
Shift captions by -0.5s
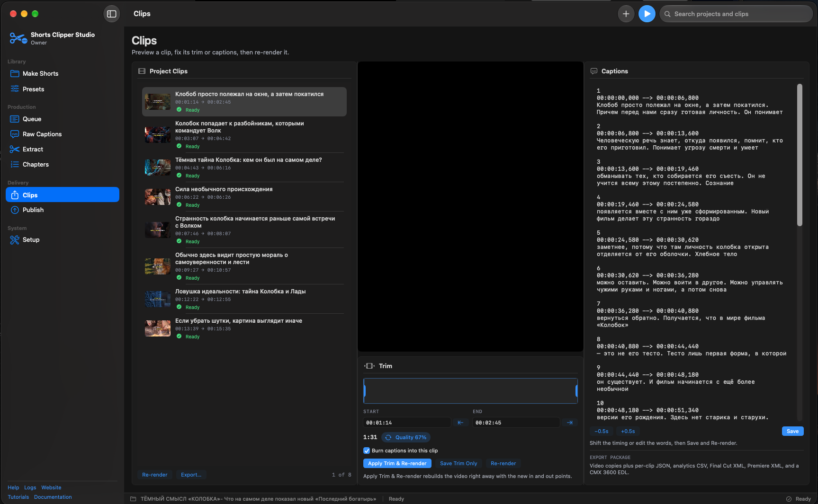point(602,431)
